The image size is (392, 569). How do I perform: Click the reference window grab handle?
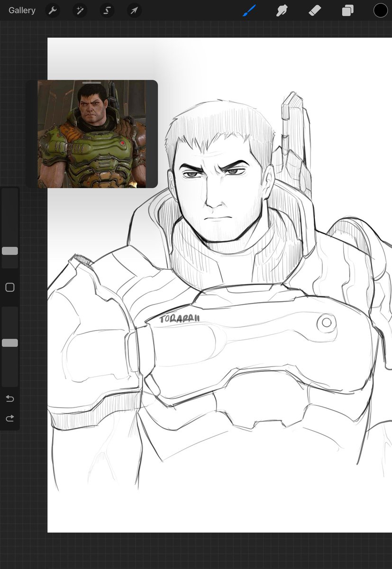(91, 83)
